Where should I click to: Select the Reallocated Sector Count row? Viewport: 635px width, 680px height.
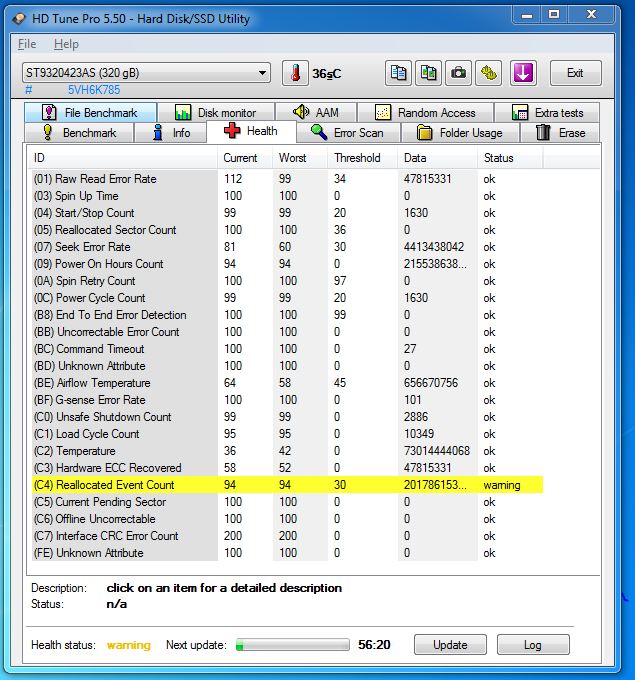tap(286, 229)
